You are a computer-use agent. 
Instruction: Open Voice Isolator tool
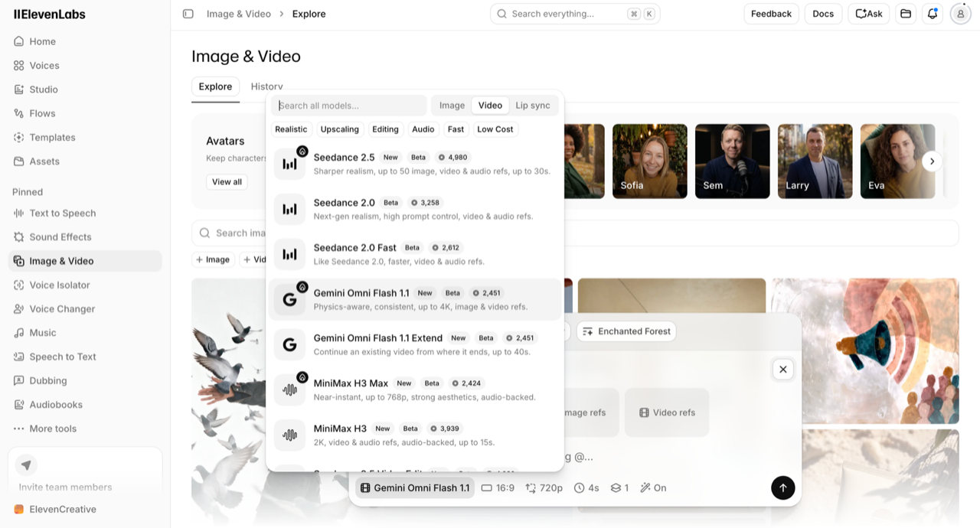click(85, 285)
